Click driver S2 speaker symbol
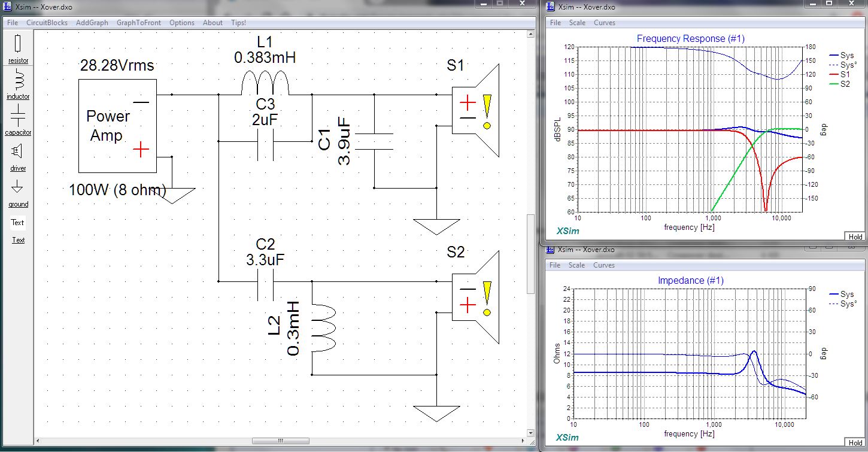This screenshot has width=868, height=452. tap(475, 298)
